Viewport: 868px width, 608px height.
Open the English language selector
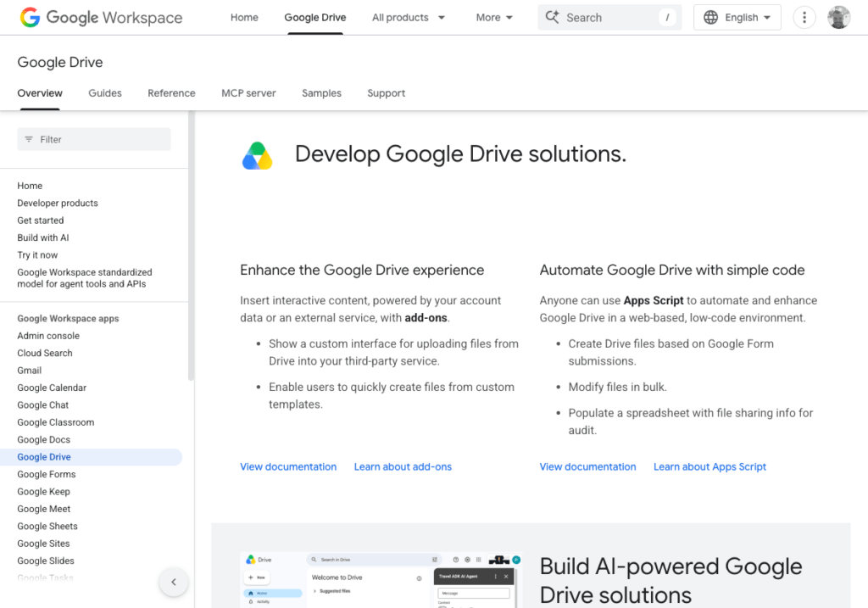737,17
